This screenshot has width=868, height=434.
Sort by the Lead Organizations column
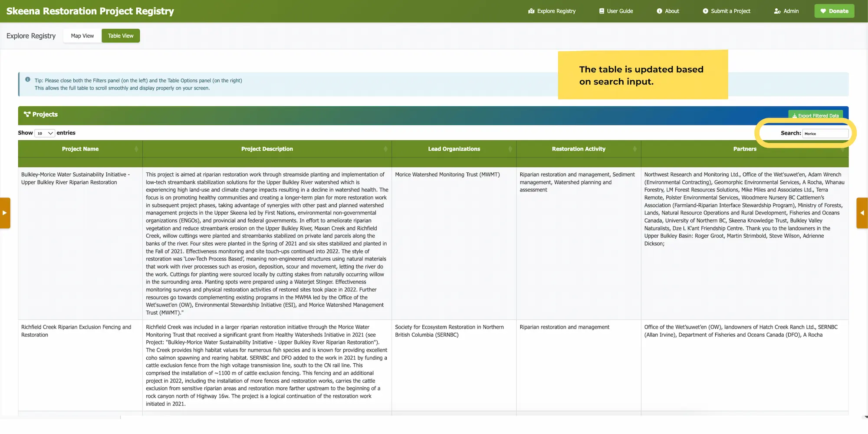(454, 149)
